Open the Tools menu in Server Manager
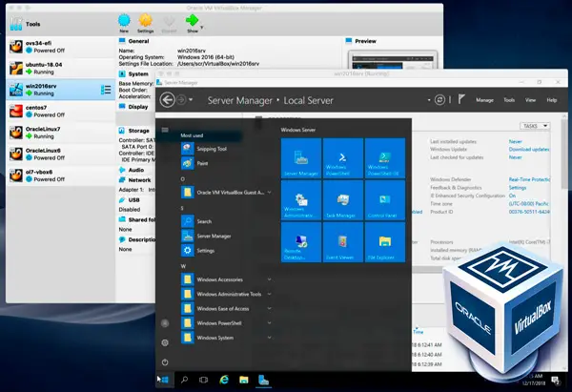 (x=509, y=99)
